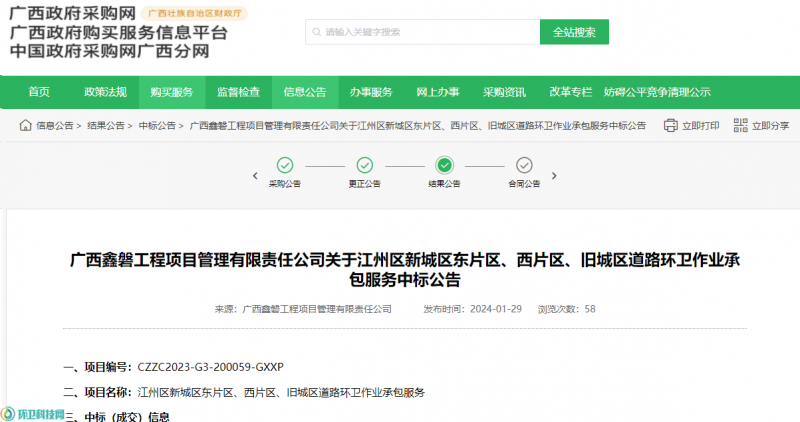This screenshot has height=422, width=800.
Task: Open the 监督检查 menu item
Action: pyautogui.click(x=238, y=92)
